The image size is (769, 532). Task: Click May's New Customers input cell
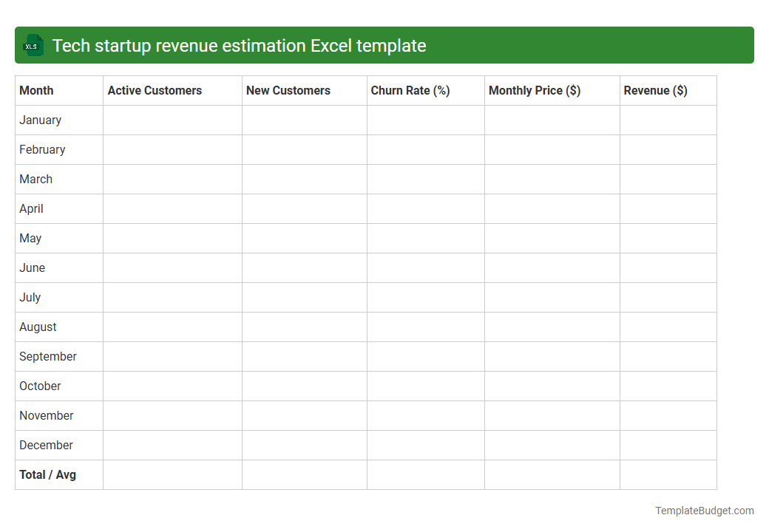pyautogui.click(x=304, y=238)
